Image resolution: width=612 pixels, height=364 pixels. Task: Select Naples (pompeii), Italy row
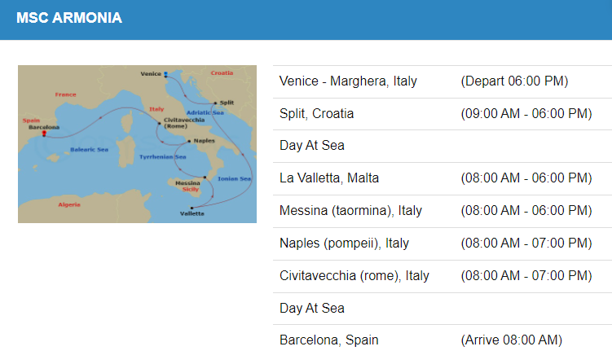[442, 243]
